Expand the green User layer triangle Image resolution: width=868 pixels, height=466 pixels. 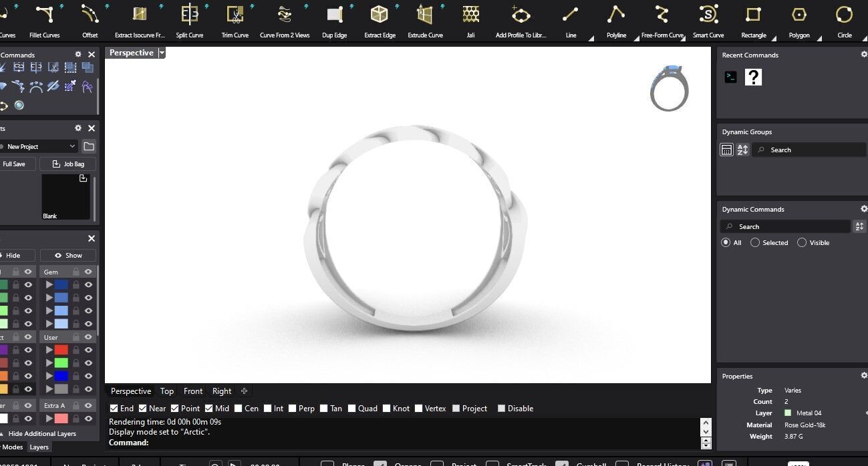pyautogui.click(x=49, y=363)
